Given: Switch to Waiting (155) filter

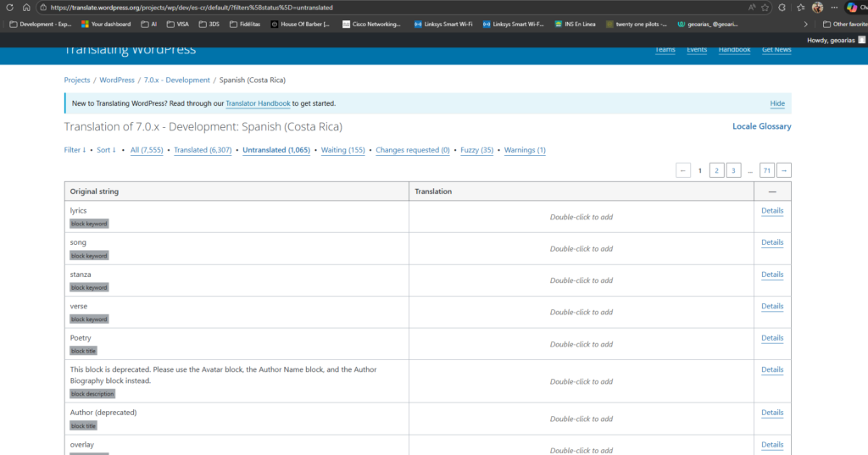Looking at the screenshot, I should click(x=342, y=150).
